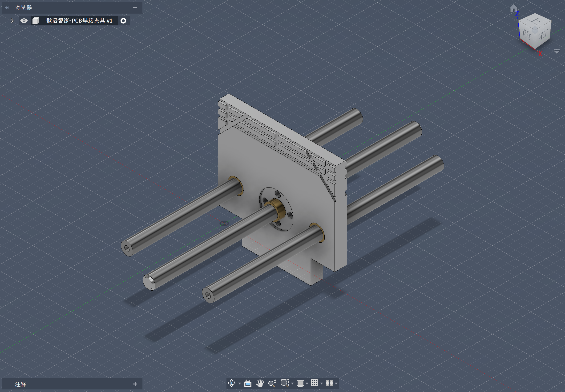The height and width of the screenshot is (392, 565).
Task: Open Orbit tool dropdown arrow
Action: pos(240,383)
